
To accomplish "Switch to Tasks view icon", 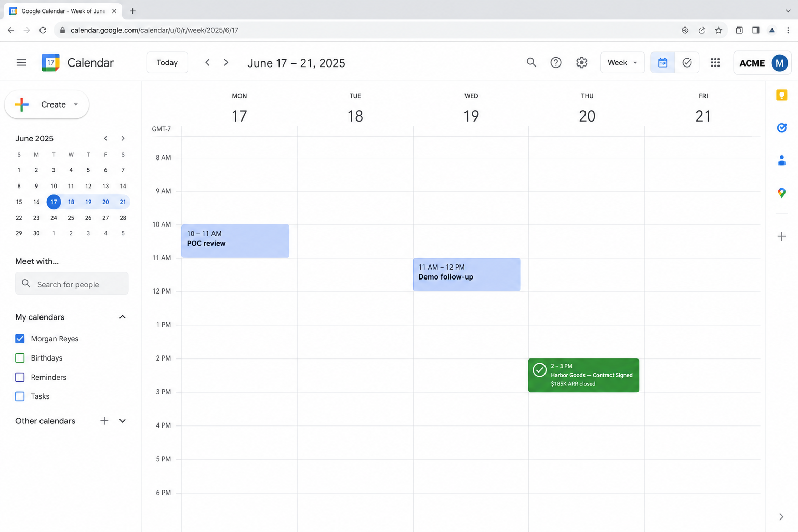I will tap(687, 63).
